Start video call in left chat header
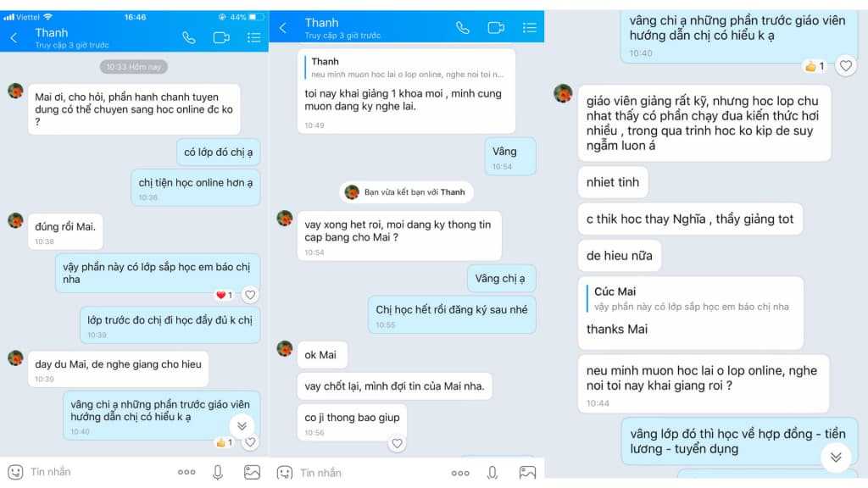The height and width of the screenshot is (488, 868). pos(221,37)
